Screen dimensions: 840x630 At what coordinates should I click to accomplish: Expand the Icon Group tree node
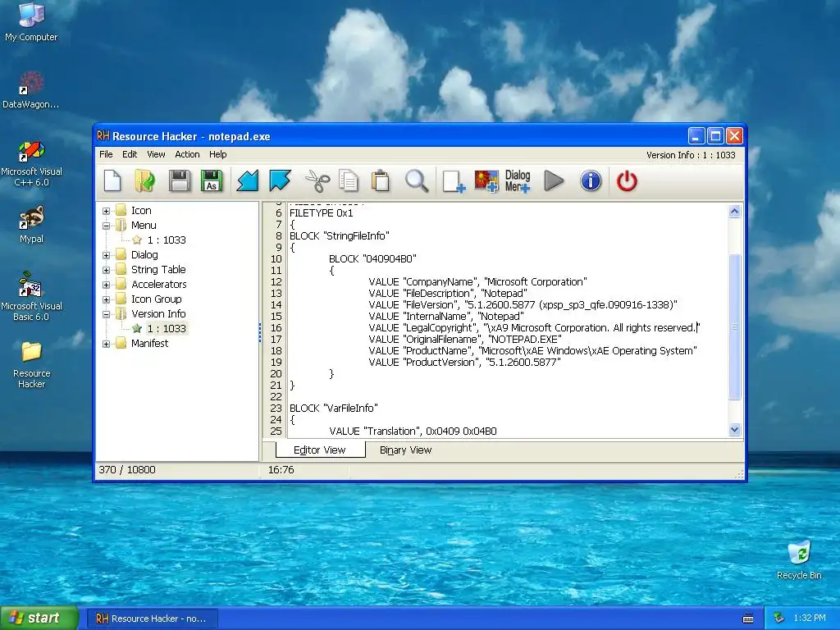tap(106, 299)
